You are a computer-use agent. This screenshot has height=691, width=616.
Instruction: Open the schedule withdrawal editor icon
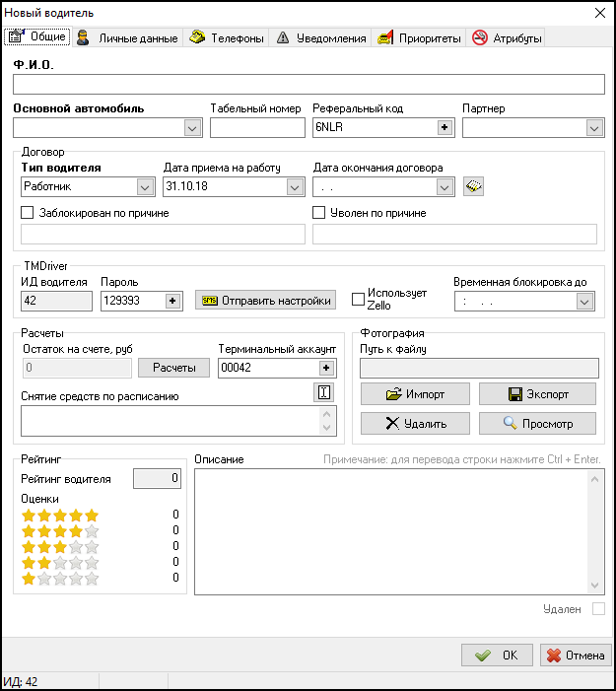point(323,392)
